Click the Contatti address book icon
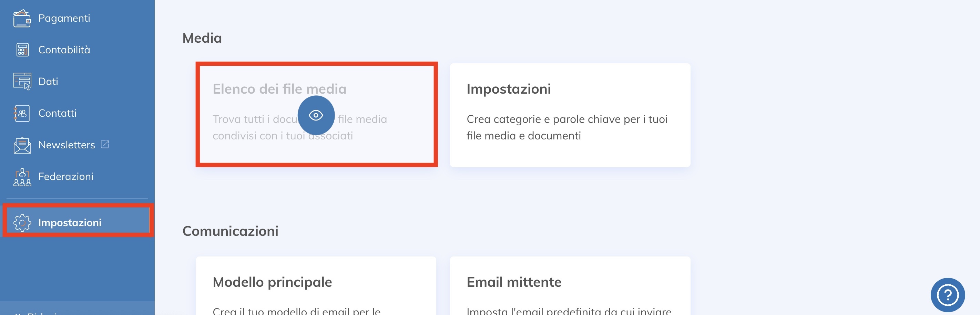 point(22,113)
